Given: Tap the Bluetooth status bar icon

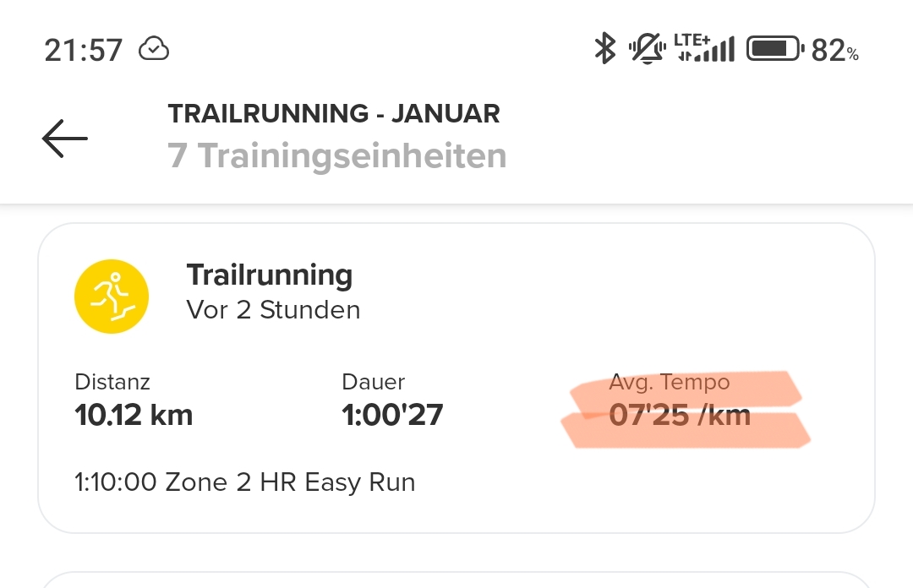Looking at the screenshot, I should pyautogui.click(x=605, y=49).
